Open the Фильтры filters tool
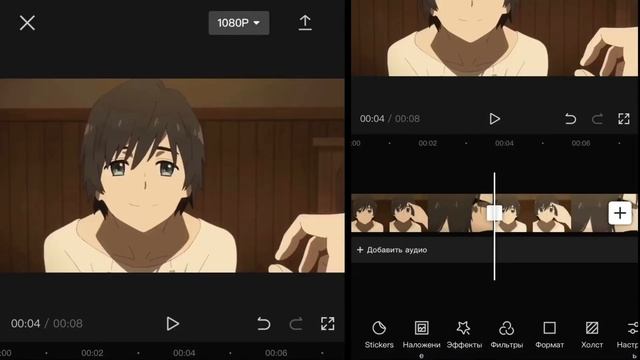 (x=507, y=335)
